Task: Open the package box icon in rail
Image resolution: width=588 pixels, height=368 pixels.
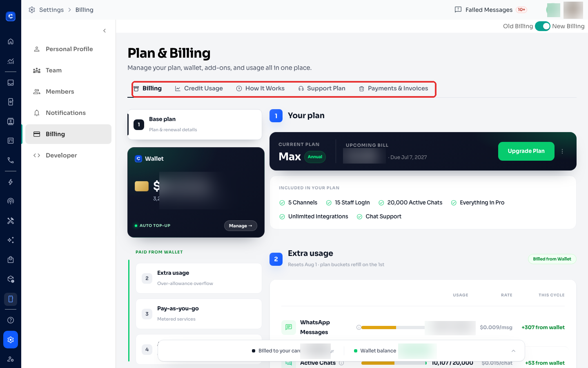Action: pos(11,279)
